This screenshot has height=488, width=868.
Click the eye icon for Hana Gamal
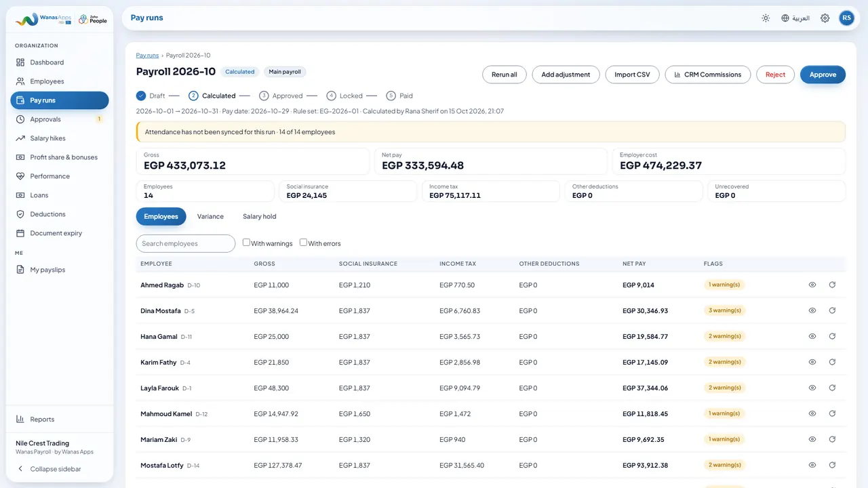click(x=812, y=336)
